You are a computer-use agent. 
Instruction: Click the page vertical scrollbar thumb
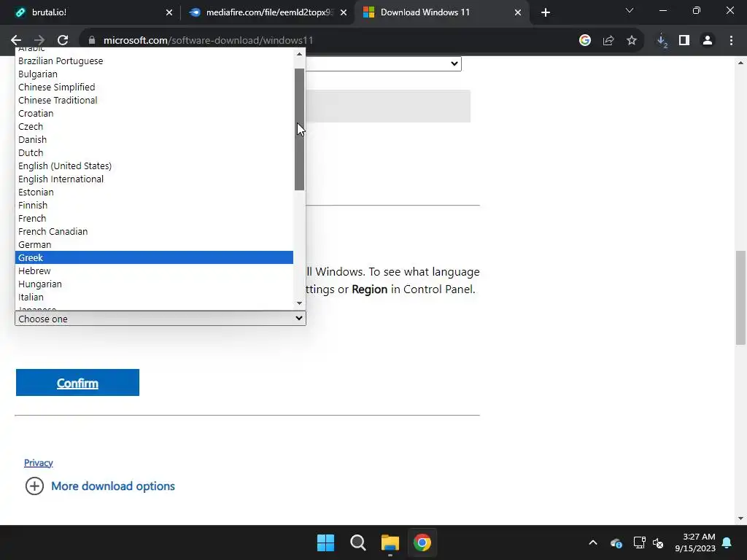pyautogui.click(x=741, y=297)
